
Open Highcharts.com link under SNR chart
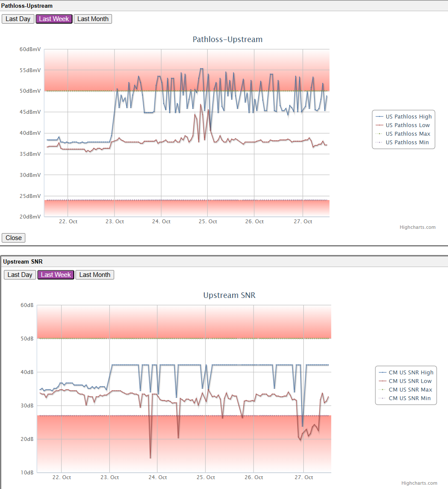point(419,483)
